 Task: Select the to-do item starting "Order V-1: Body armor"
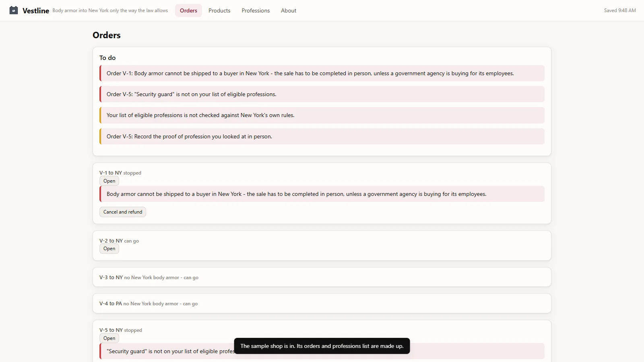click(x=322, y=73)
